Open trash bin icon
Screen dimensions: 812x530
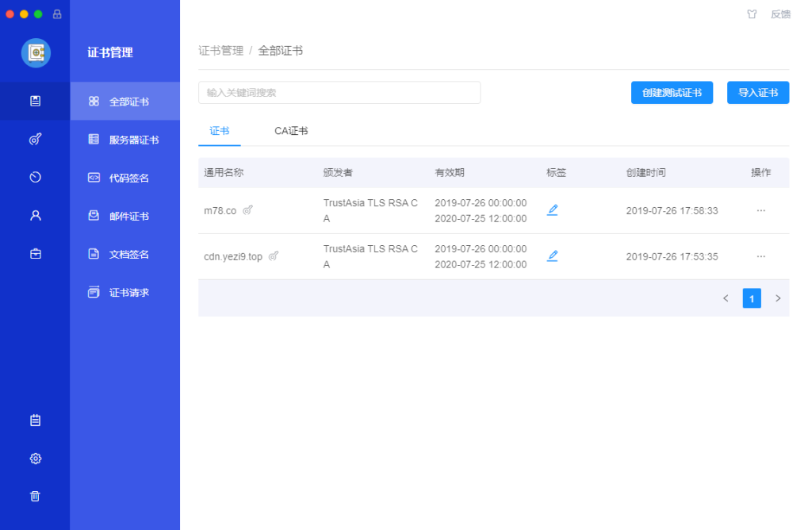pos(35,497)
